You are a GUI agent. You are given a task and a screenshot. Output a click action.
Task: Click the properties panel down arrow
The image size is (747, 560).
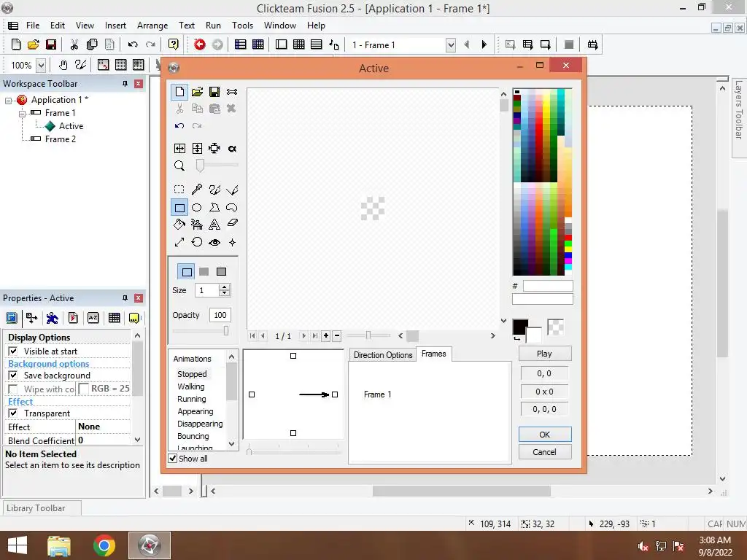138,440
